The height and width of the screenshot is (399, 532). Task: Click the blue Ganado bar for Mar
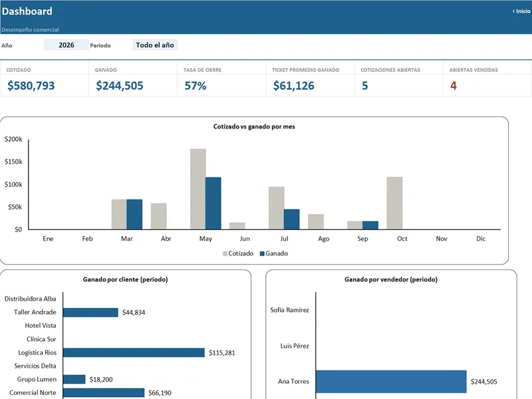click(x=134, y=214)
